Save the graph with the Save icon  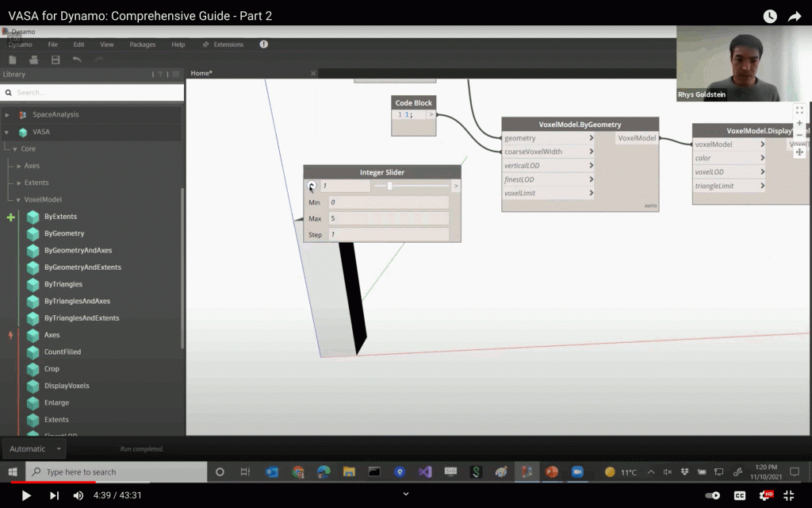54,60
